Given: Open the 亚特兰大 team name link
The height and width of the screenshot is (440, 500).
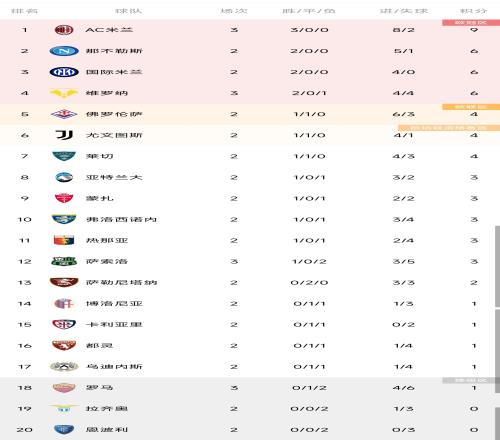Looking at the screenshot, I should [114, 177].
